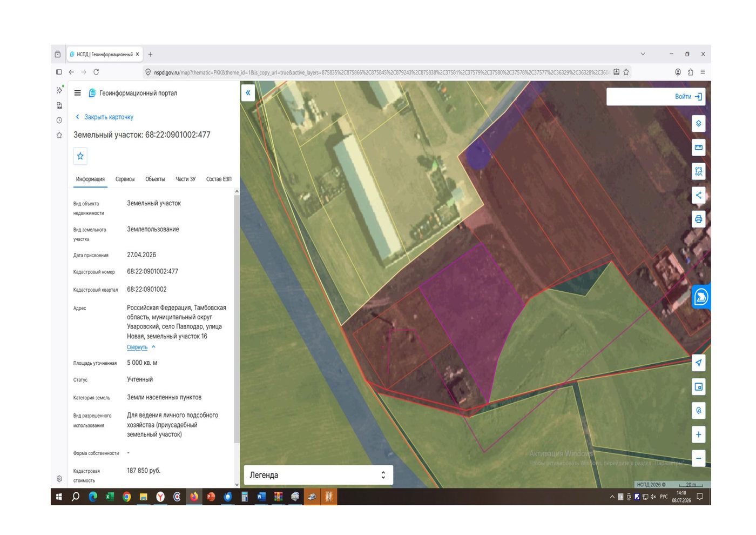The width and height of the screenshot is (756, 535).
Task: Expand the Легенда panel
Action: tap(319, 475)
